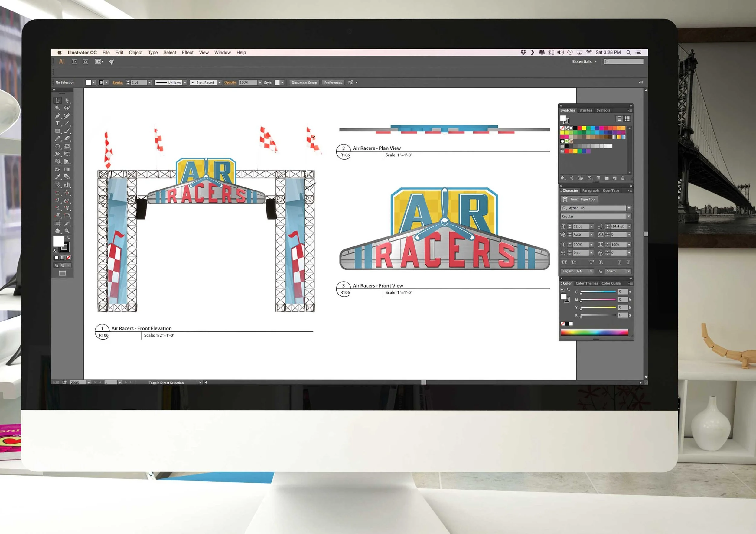This screenshot has width=756, height=534.
Task: Click the Eraser tool
Action: pos(67,138)
